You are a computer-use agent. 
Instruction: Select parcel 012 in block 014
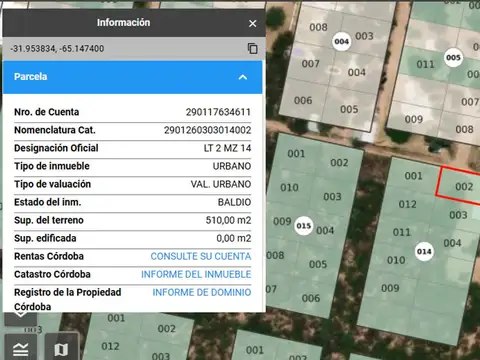(407, 204)
